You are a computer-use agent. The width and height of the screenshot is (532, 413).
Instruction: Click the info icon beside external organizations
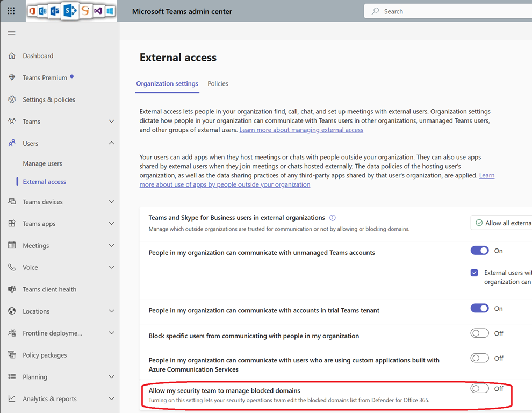click(x=333, y=218)
